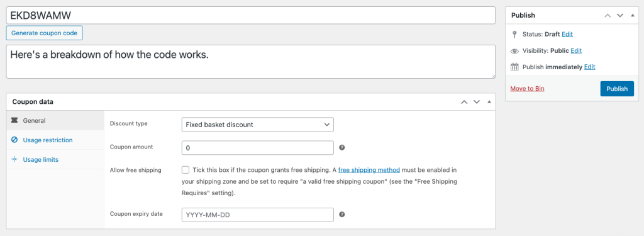The width and height of the screenshot is (644, 236).
Task: Move Coupon data panel down arrow
Action: click(x=477, y=102)
